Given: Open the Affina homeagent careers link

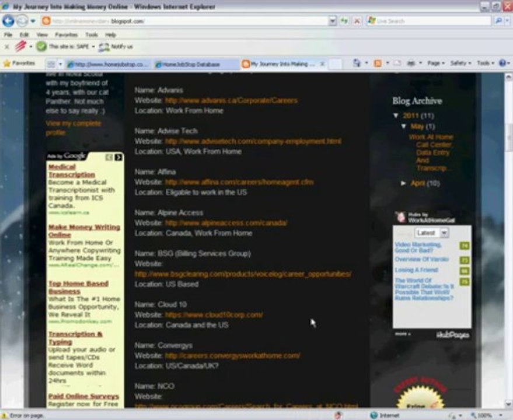Looking at the screenshot, I should point(239,182).
